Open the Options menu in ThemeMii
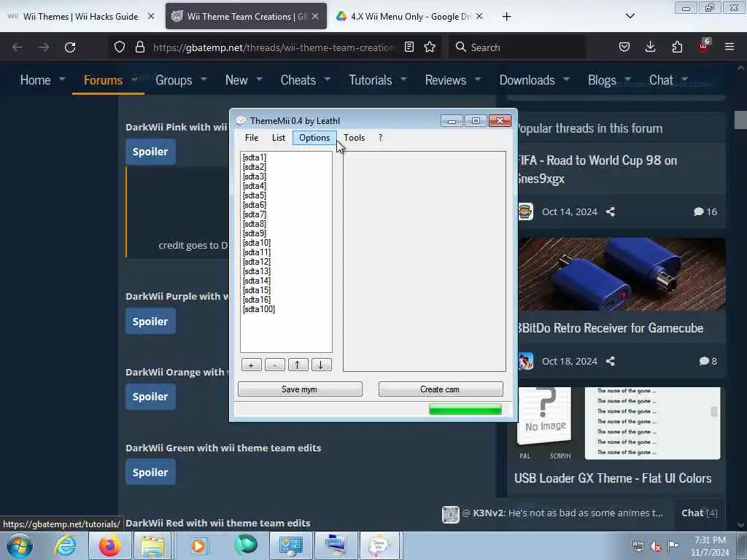 tap(314, 138)
